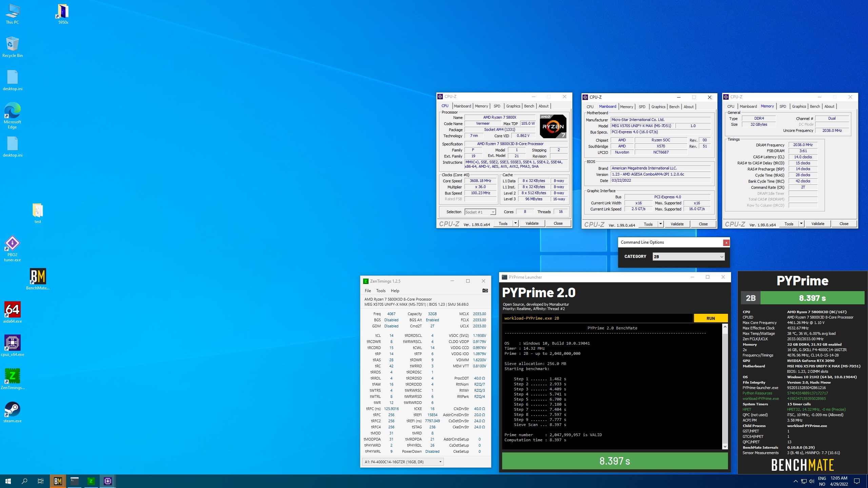The height and width of the screenshot is (488, 868).
Task: Open the 5950x folder shortcut
Action: click(63, 14)
